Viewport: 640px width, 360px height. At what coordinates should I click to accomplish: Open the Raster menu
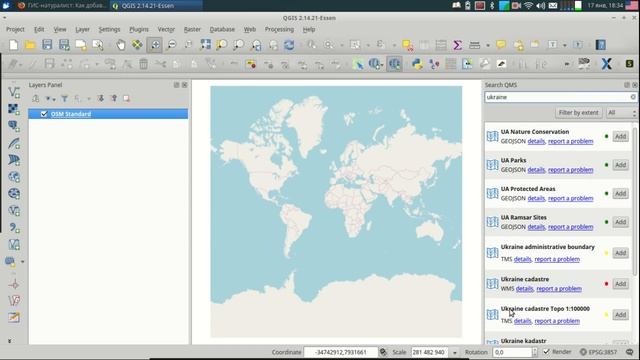tap(192, 29)
